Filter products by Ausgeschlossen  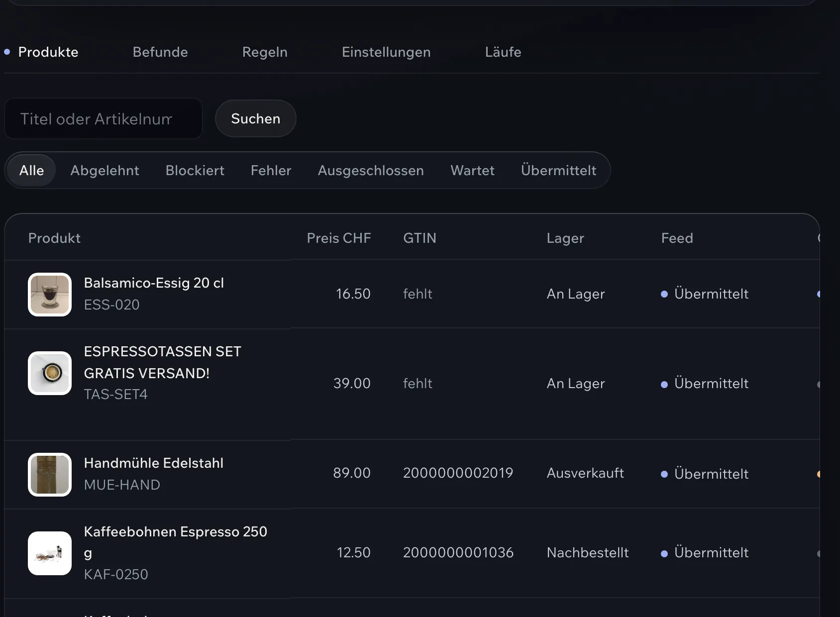pos(371,170)
